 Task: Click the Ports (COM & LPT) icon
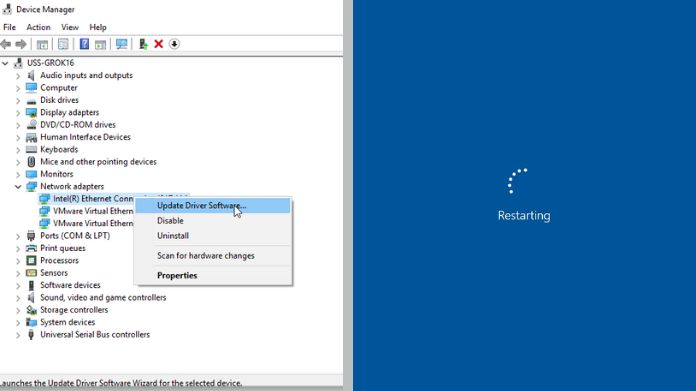[x=31, y=236]
